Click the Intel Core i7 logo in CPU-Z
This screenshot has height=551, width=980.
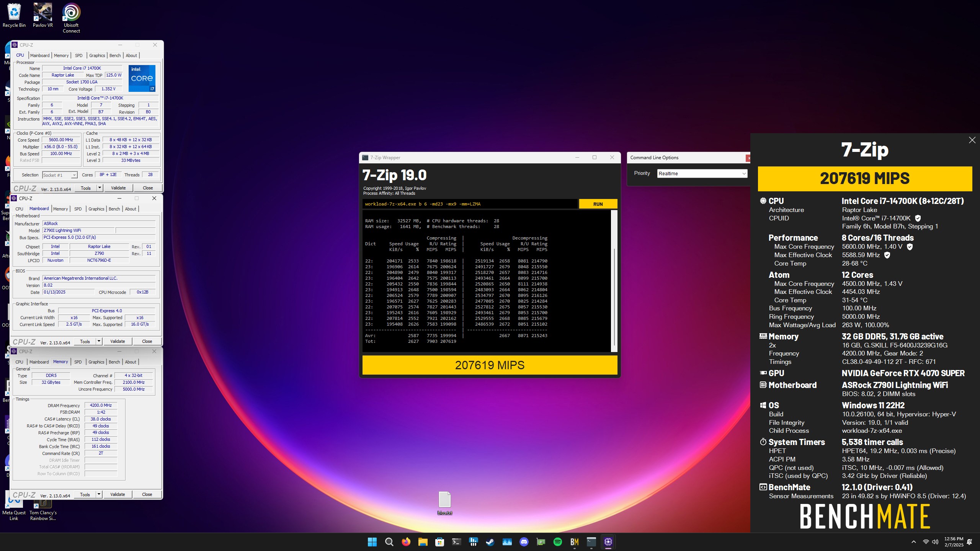(x=142, y=78)
